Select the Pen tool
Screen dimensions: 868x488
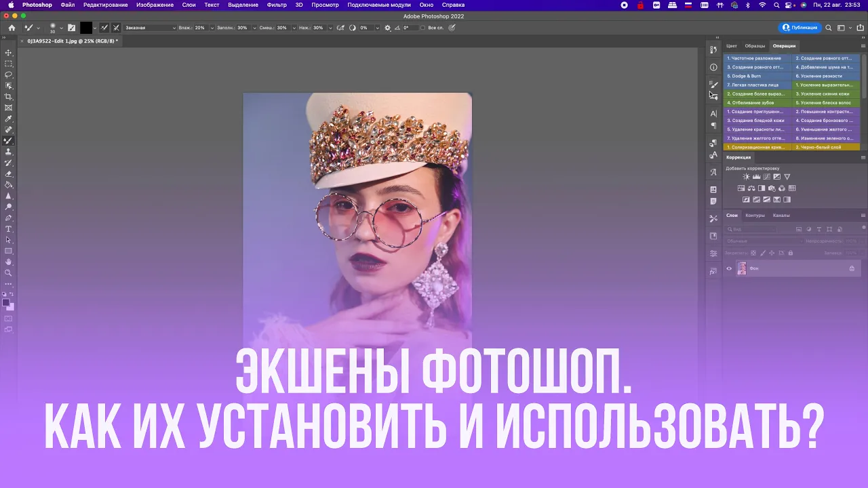pos(9,218)
